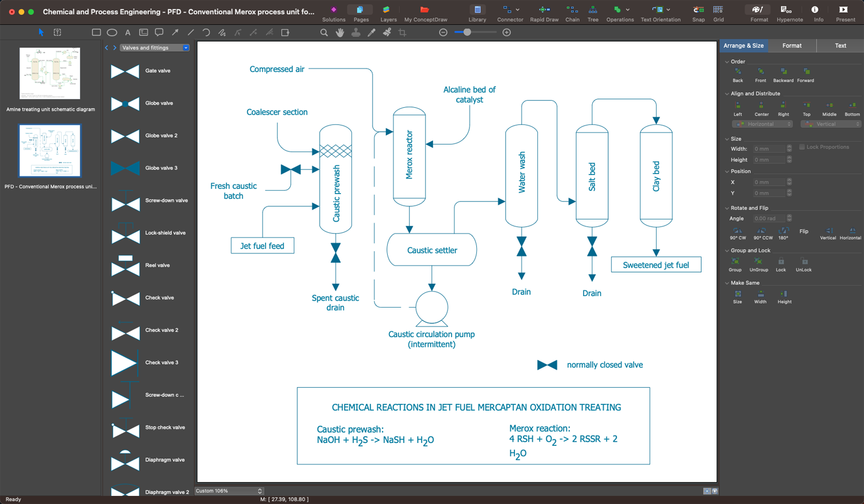This screenshot has width=864, height=504.
Task: Click Back order button
Action: coord(738,75)
